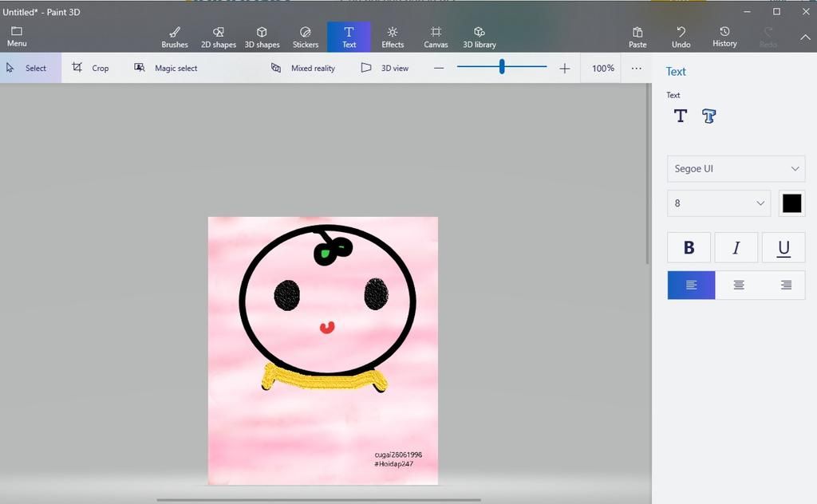
Task: Open the Effects panel
Action: tap(393, 37)
